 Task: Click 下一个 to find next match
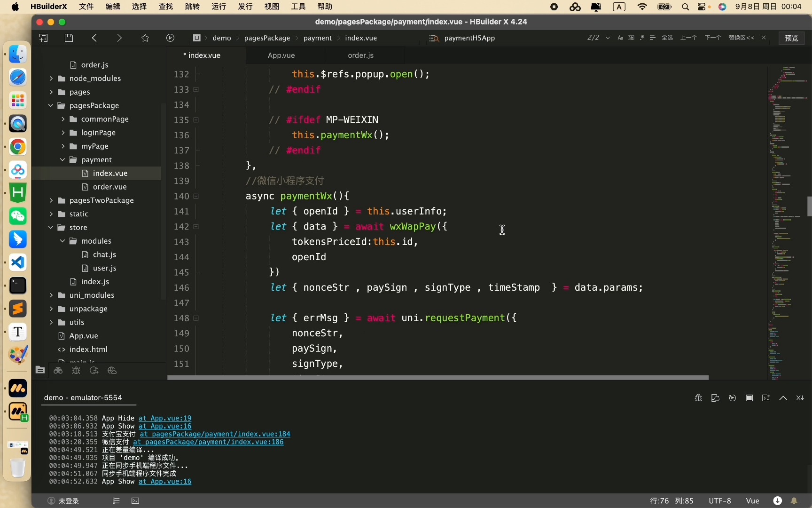[x=713, y=38]
